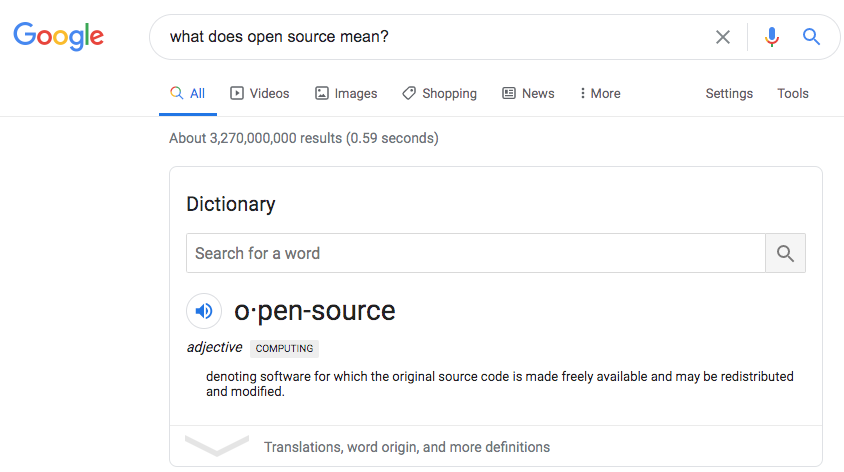The height and width of the screenshot is (472, 844).
Task: Open the Tools options
Action: coord(793,93)
